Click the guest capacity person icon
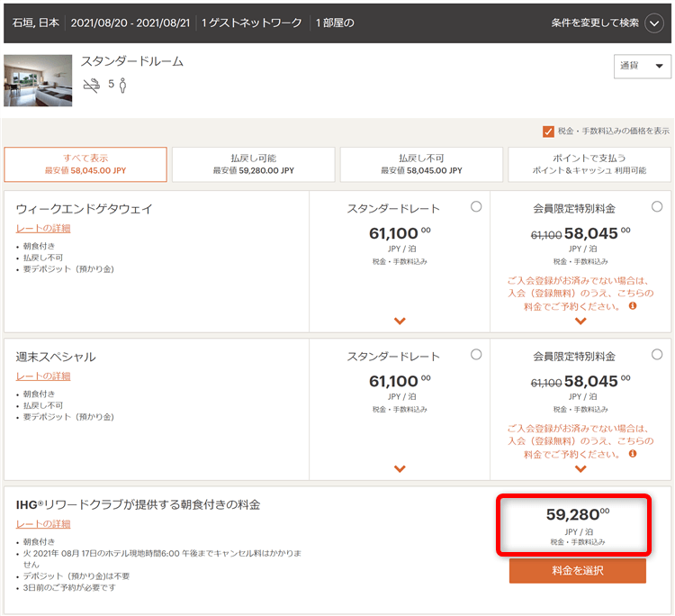Viewport: 675px width, 616px height. tap(123, 86)
